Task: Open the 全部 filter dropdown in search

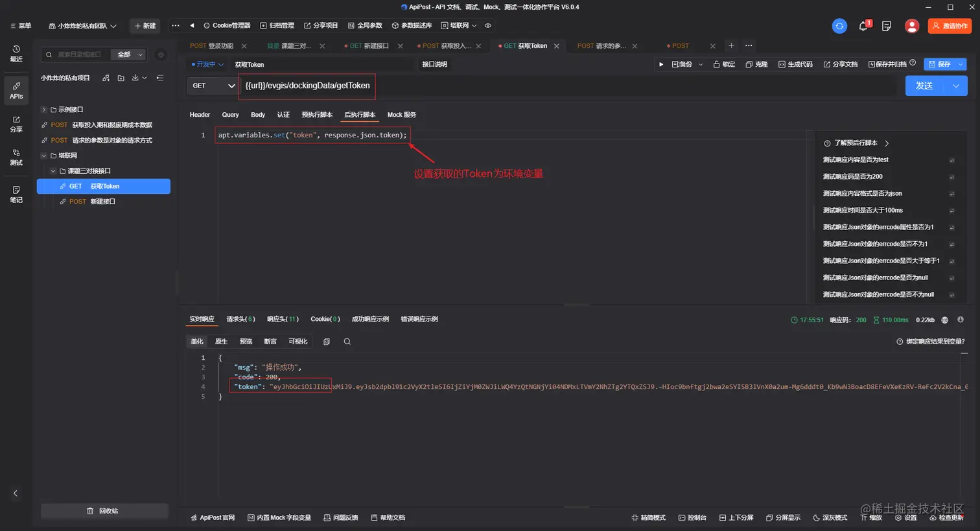Action: pos(128,54)
